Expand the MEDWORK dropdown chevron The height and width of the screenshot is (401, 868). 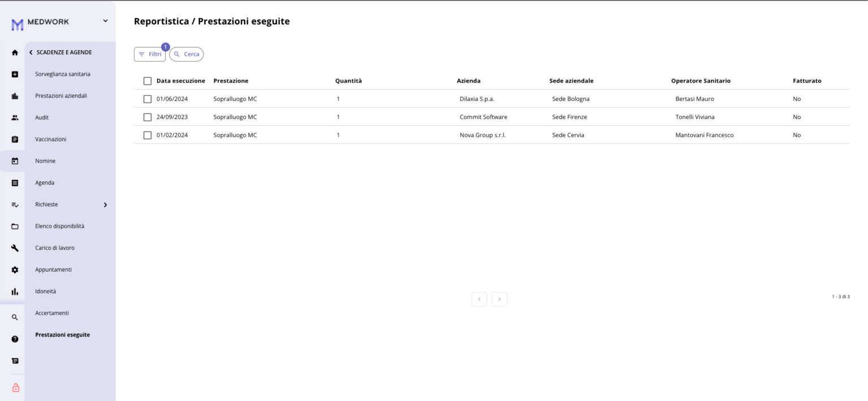tap(105, 21)
